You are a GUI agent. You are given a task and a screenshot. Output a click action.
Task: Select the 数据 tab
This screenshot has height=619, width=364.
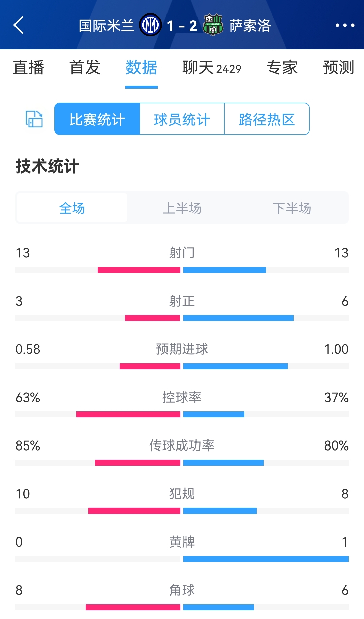pos(142,68)
